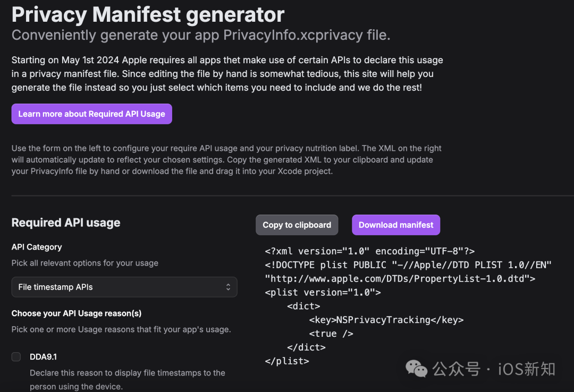Click the Required API usage section heading

[66, 223]
